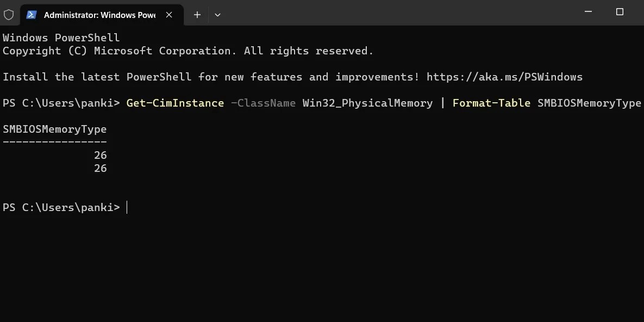Place cursor at the active PowerShell prompt
The image size is (644, 322).
[x=127, y=207]
